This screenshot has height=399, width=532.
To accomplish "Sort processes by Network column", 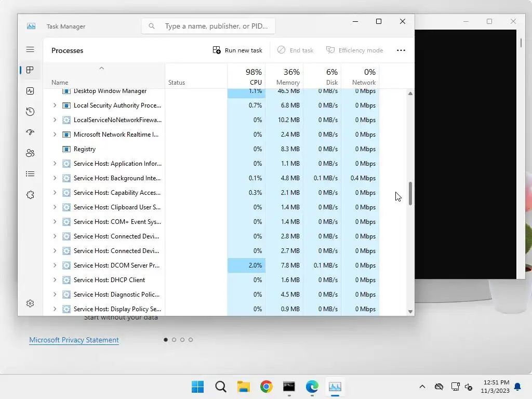I will point(361,76).
